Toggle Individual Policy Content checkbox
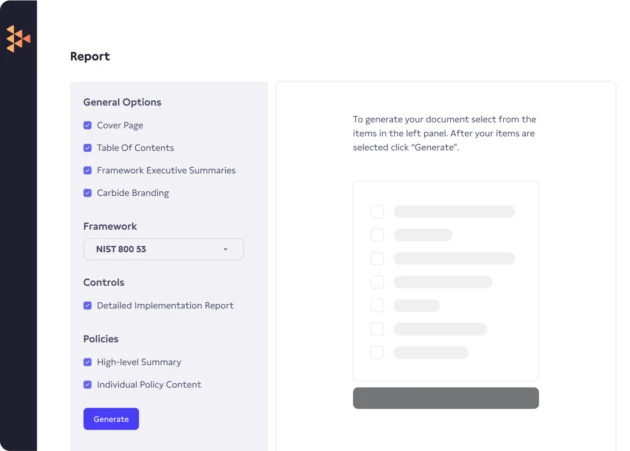The height and width of the screenshot is (451, 630). 88,385
